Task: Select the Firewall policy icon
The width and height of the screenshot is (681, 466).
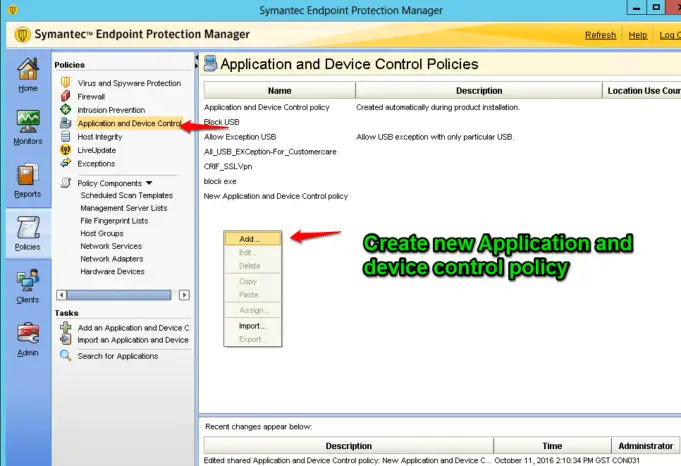Action: [x=67, y=97]
